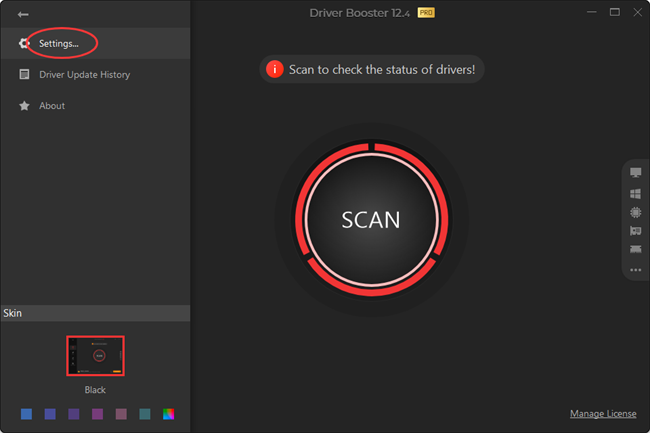Open the rainbow custom color swatch
This screenshot has height=433, width=650.
pos(169,414)
